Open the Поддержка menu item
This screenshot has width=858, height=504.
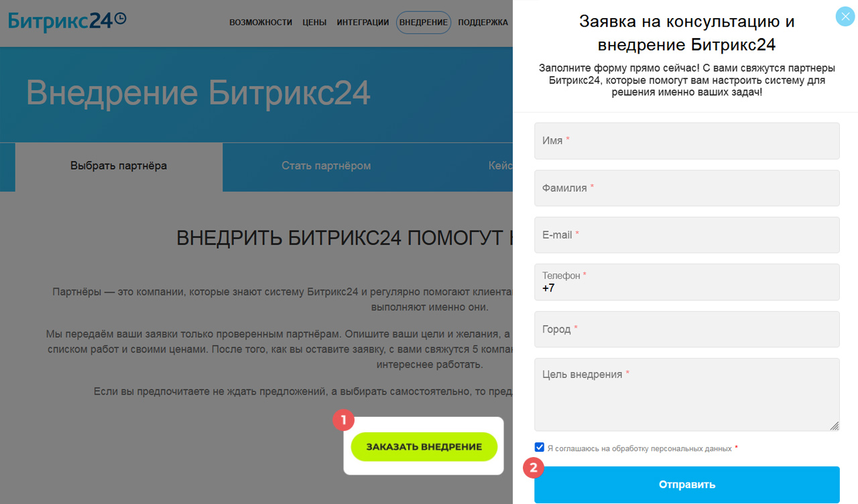coord(483,22)
